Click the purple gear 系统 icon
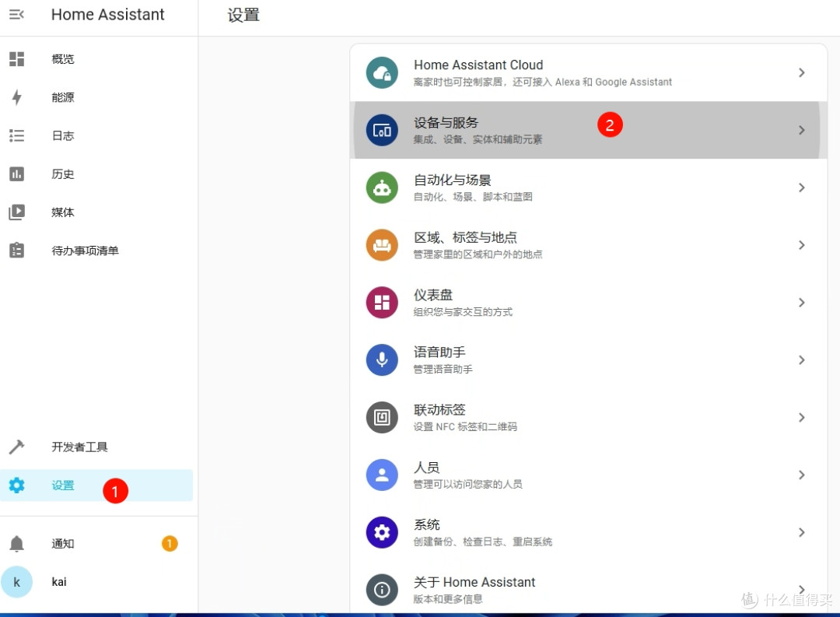The height and width of the screenshot is (617, 840). (382, 532)
